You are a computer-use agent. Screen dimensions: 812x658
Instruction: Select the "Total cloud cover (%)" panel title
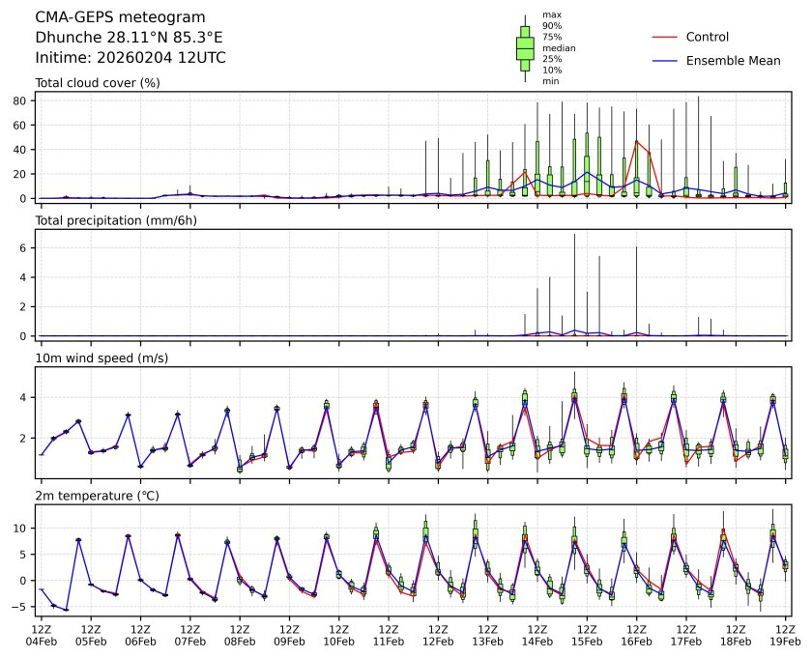point(98,83)
